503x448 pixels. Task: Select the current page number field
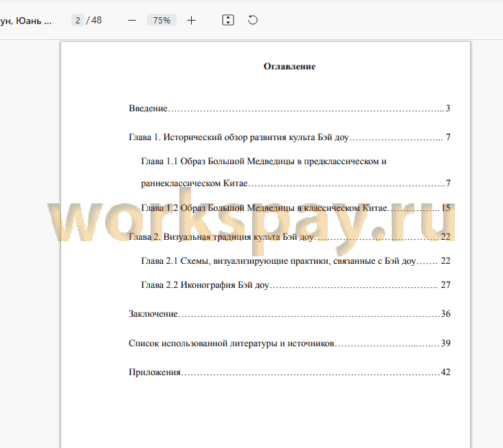point(78,20)
